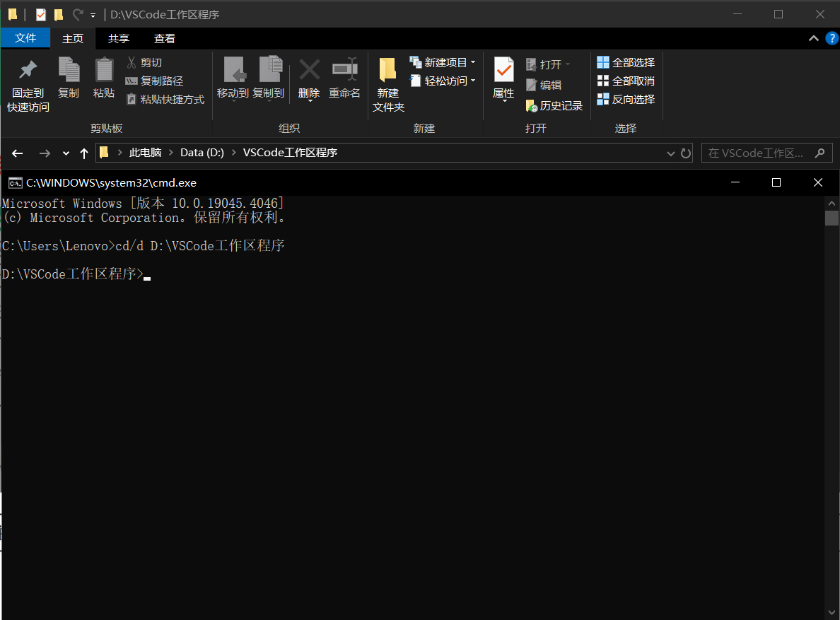Image resolution: width=840 pixels, height=620 pixels.
Task: Go back with the left arrow
Action: point(17,153)
